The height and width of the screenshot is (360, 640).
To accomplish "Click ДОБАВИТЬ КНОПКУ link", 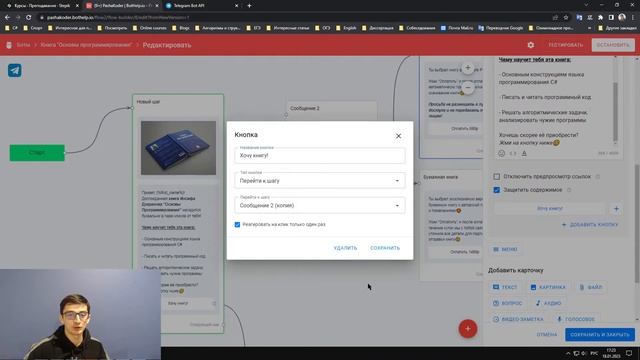I will [590, 224].
